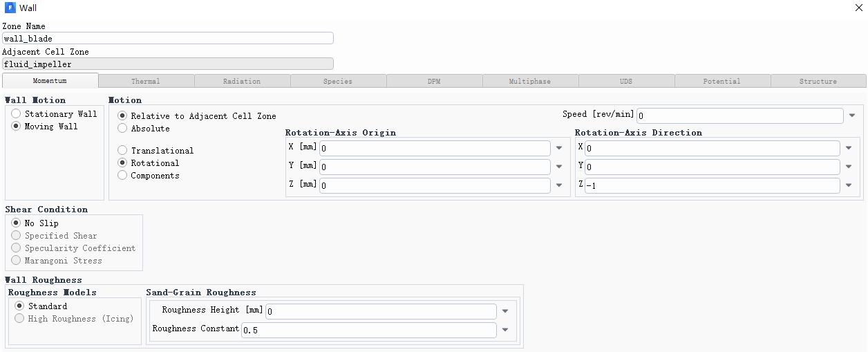The width and height of the screenshot is (868, 352).
Task: Switch to the Radiation tab
Action: (242, 82)
